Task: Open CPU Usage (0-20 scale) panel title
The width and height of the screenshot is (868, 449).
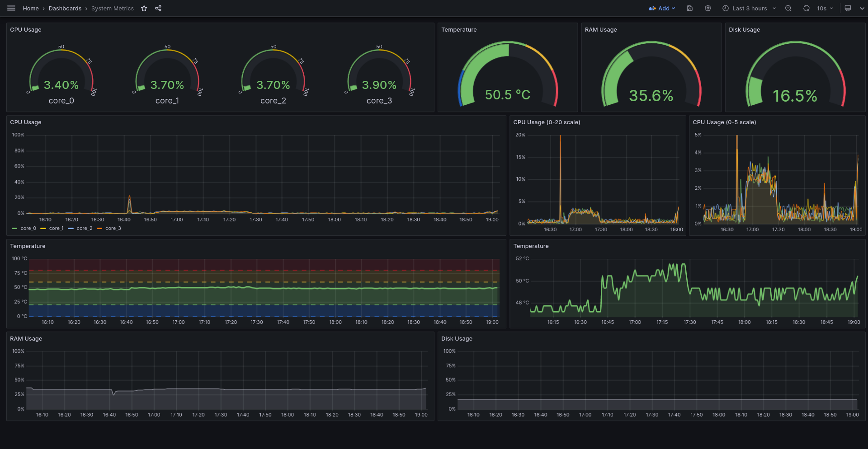Action: (547, 122)
